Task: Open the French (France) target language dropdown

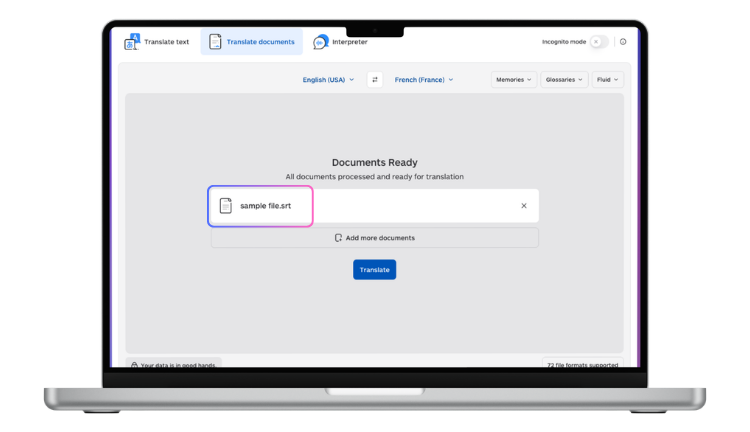Action: tap(423, 80)
